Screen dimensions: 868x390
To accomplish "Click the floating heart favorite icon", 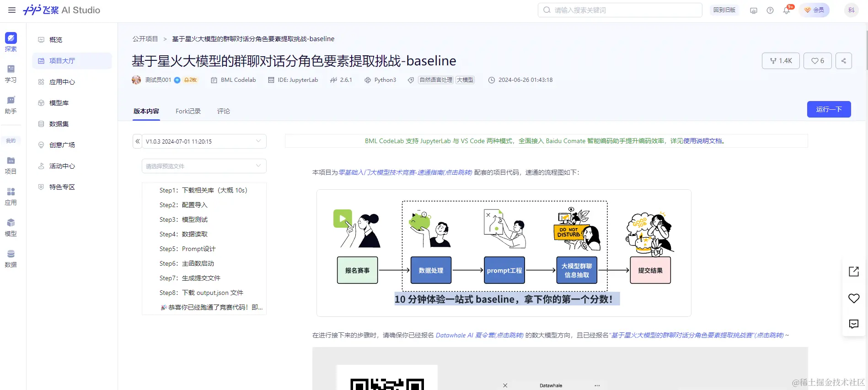I will click(854, 298).
